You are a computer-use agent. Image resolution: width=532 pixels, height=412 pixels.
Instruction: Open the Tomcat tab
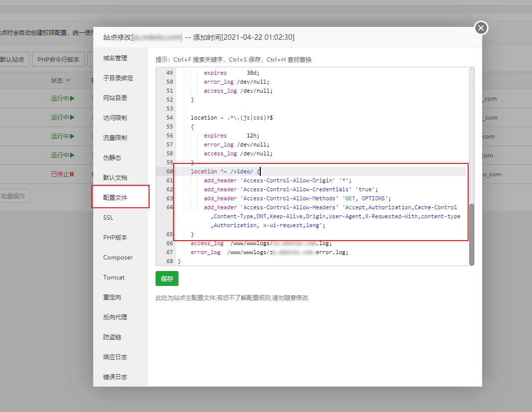[x=114, y=277]
